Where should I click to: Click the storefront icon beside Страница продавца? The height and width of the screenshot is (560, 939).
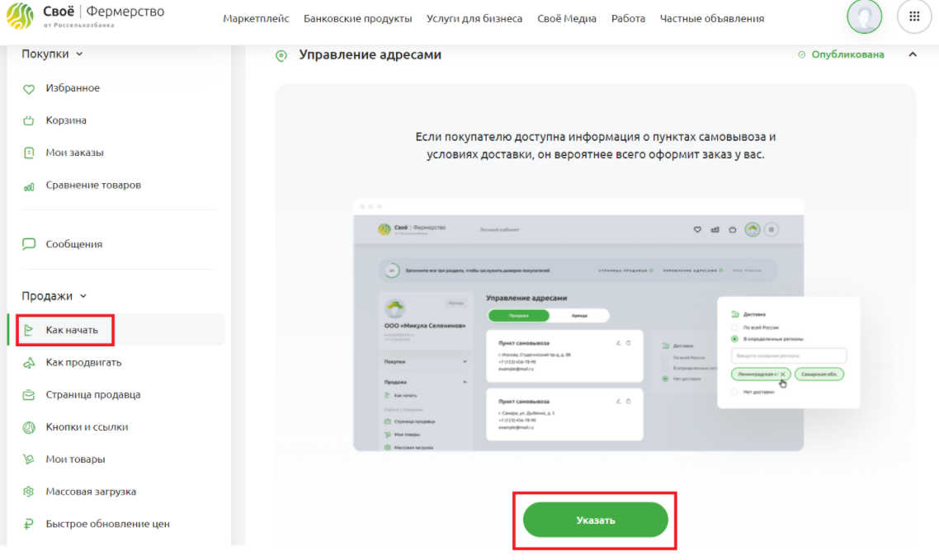[x=29, y=395]
